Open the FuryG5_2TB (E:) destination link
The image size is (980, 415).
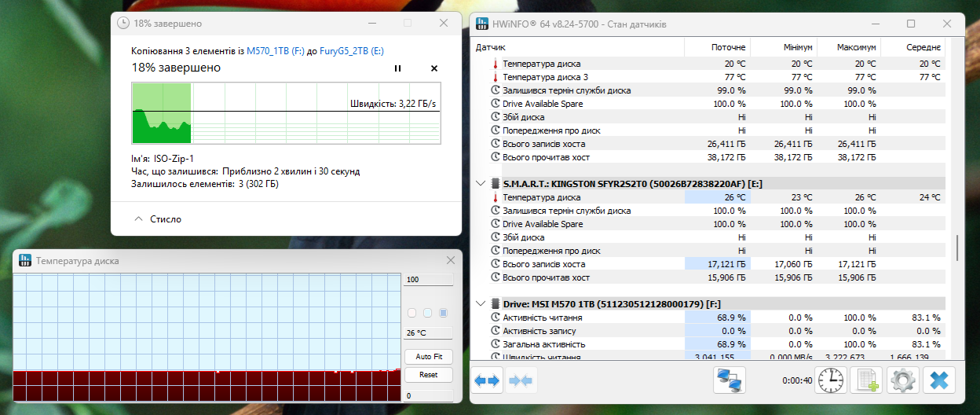352,50
